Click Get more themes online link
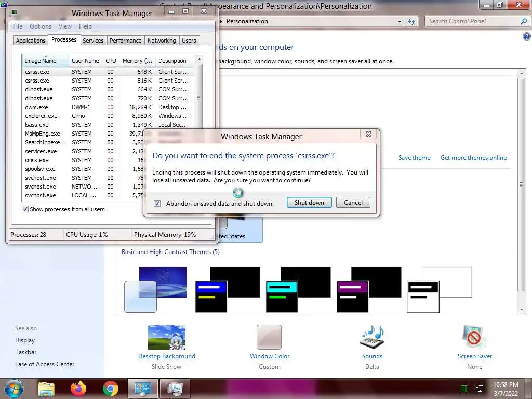 tap(473, 158)
